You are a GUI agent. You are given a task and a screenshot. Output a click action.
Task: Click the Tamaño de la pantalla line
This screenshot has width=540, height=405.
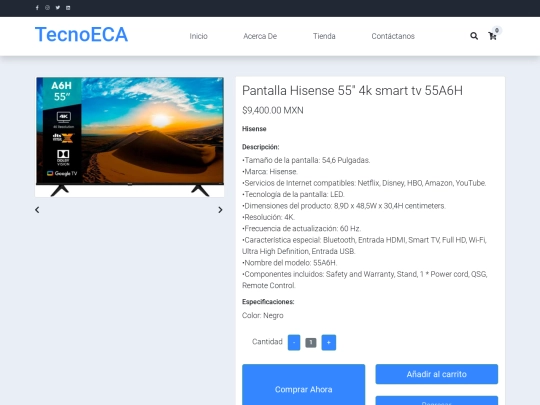coord(306,160)
